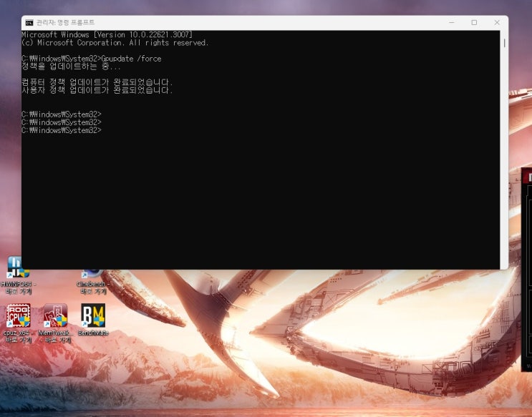Click the '(c) Microsoft Corporation' copyright line
This screenshot has width=532, height=417.
115,43
